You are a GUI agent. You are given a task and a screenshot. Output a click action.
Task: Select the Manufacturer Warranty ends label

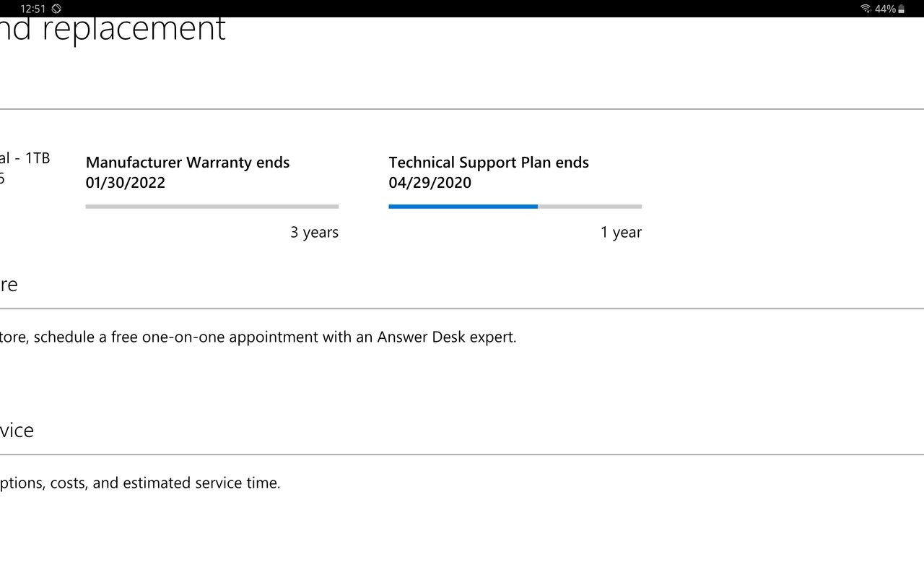point(188,163)
